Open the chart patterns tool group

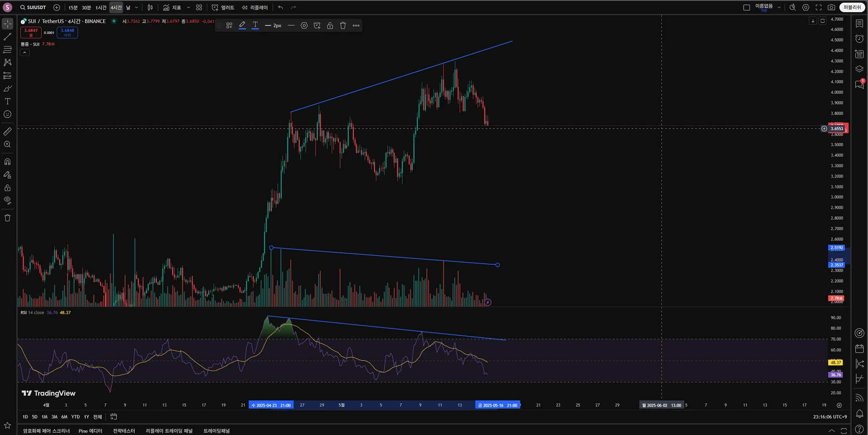pos(8,62)
